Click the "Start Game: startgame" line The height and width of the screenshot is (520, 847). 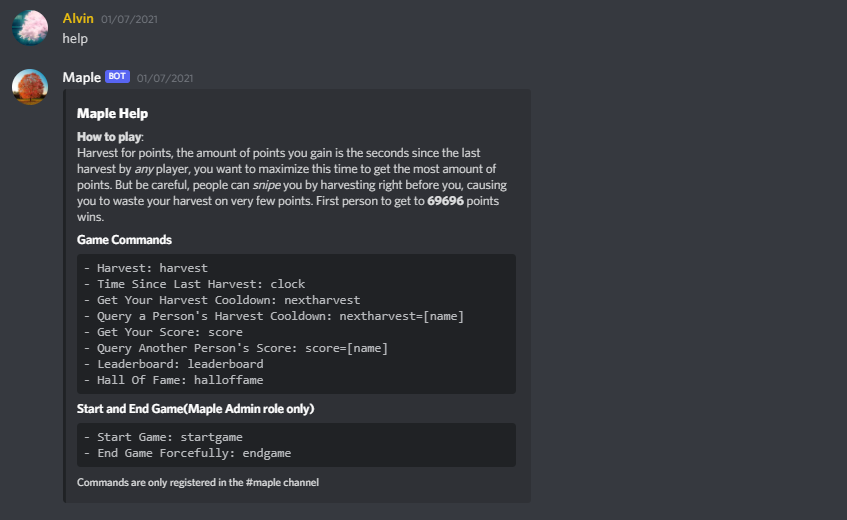pyautogui.click(x=163, y=437)
